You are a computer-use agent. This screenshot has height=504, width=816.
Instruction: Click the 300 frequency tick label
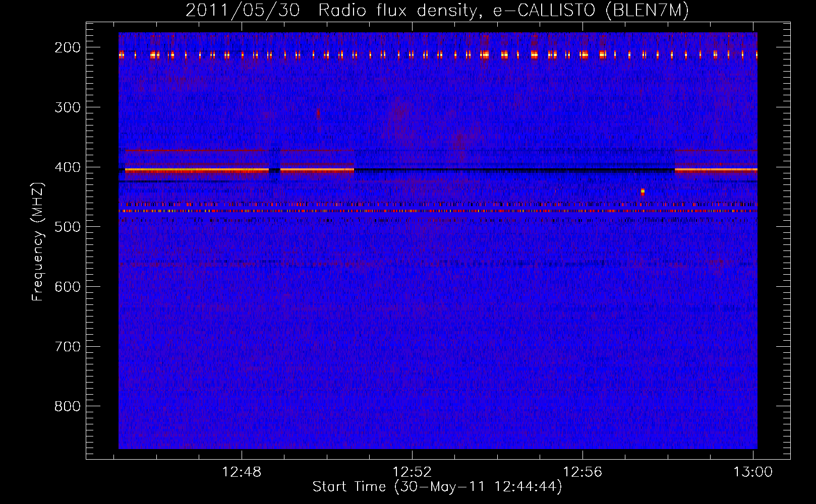click(67, 107)
